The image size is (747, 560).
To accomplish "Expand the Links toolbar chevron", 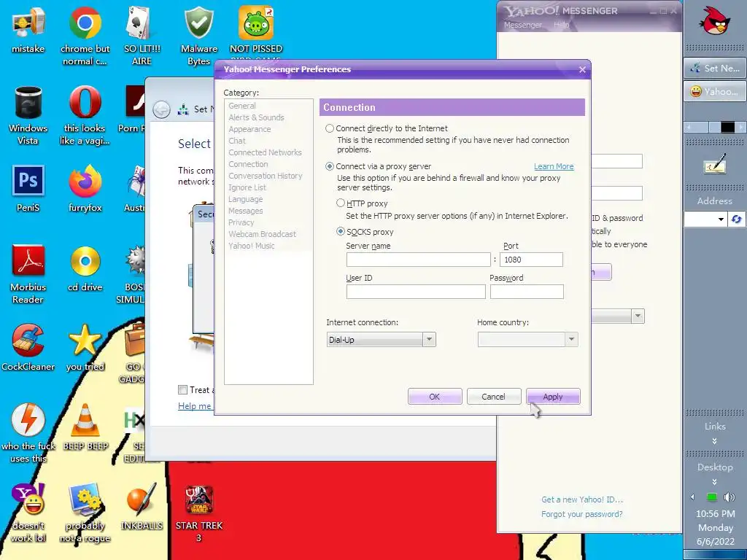I will point(714,441).
